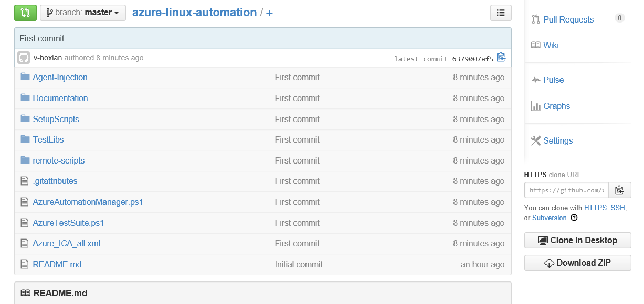The height and width of the screenshot is (304, 644).
Task: Go to the Wiki section
Action: pos(551,45)
